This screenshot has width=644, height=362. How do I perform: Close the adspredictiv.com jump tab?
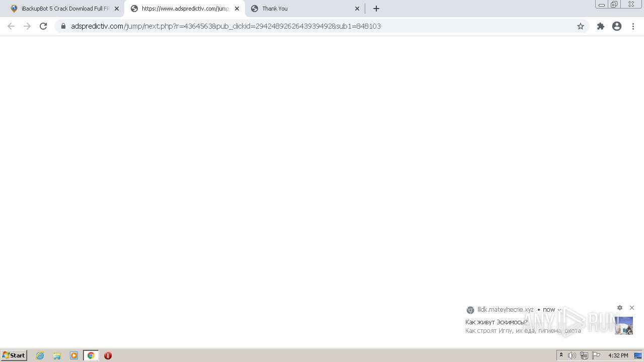tap(237, 9)
